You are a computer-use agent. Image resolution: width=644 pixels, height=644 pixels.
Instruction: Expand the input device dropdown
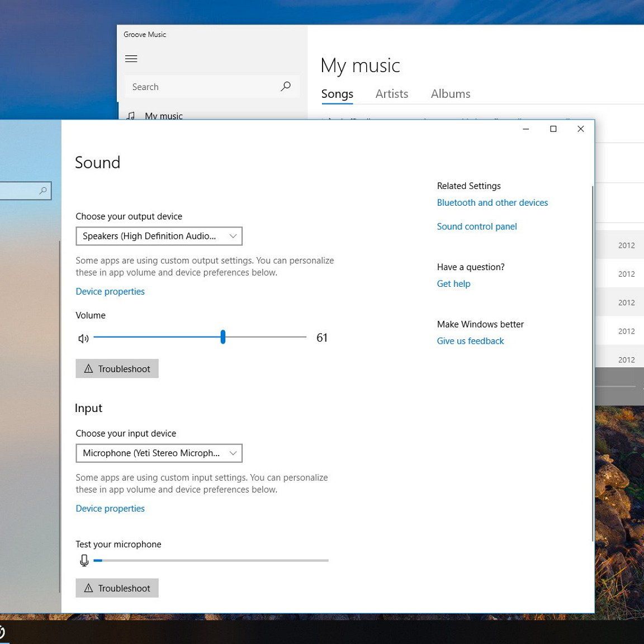coord(159,453)
